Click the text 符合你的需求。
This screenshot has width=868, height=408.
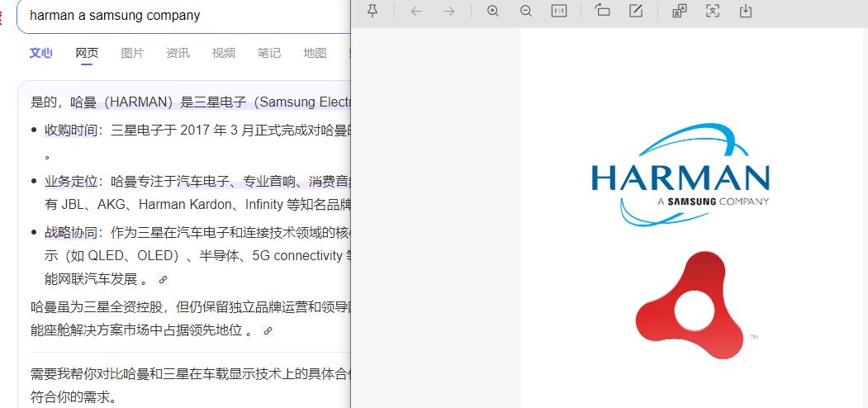click(x=74, y=397)
